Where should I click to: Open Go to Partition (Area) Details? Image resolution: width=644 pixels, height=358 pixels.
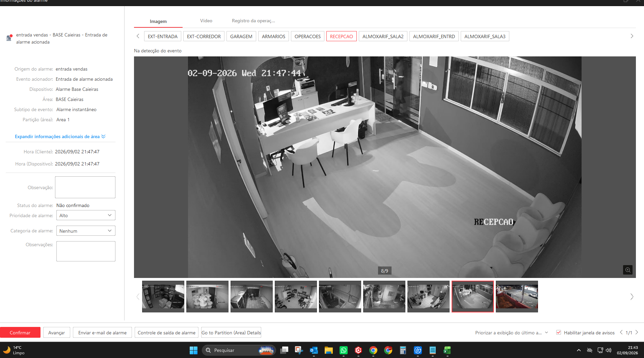(x=231, y=332)
